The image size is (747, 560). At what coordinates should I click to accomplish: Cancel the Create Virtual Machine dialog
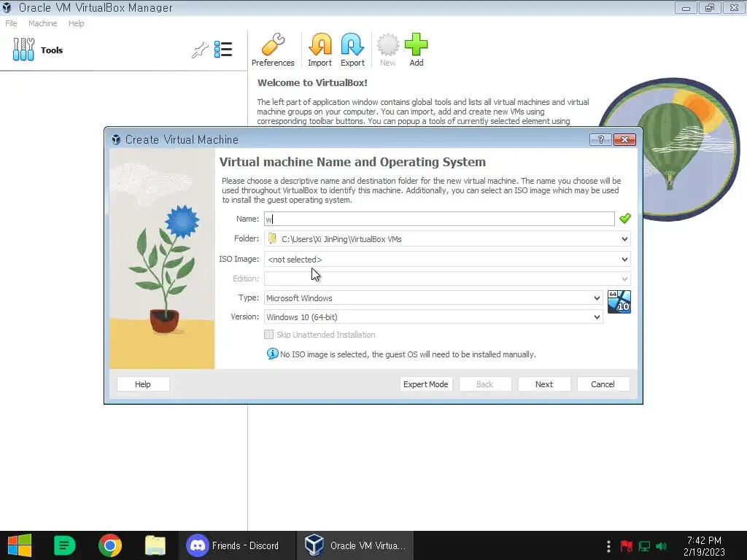click(x=603, y=384)
